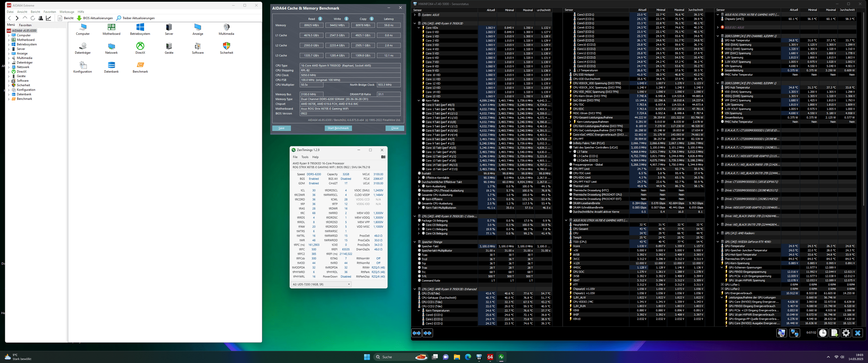Viewport: 868px width, 363px height.
Task: Expand Benchmark node in AIDA64 tree
Action: pyautogui.click(x=9, y=99)
